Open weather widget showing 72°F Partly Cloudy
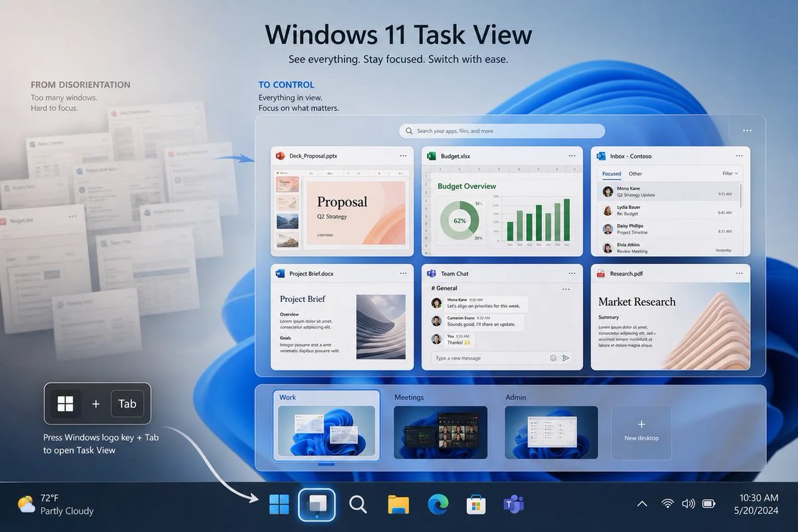The height and width of the screenshot is (532, 798). coord(56,505)
